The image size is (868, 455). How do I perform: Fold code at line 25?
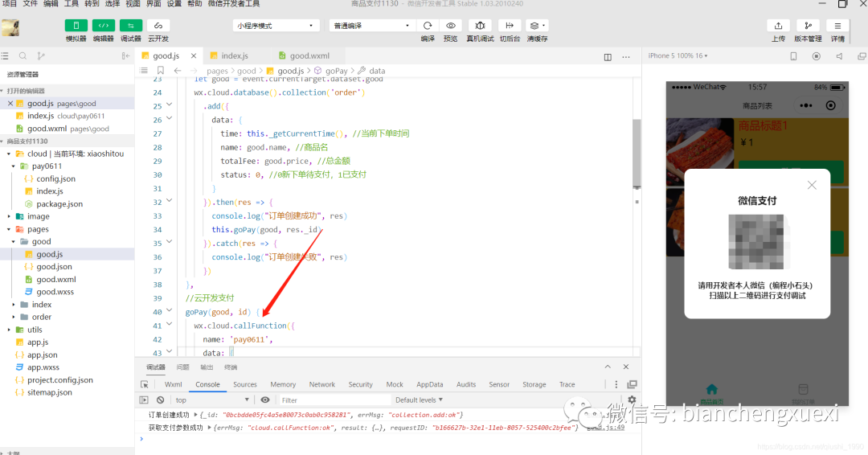170,104
